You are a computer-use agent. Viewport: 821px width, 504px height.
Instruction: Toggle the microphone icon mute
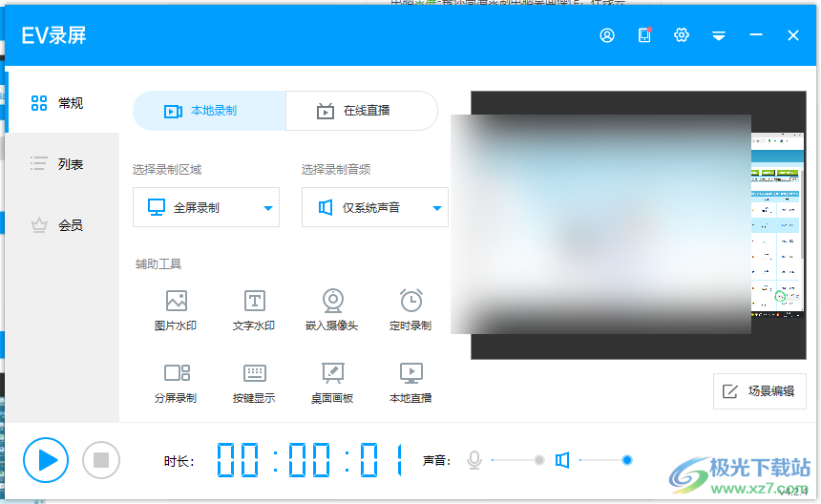474,460
